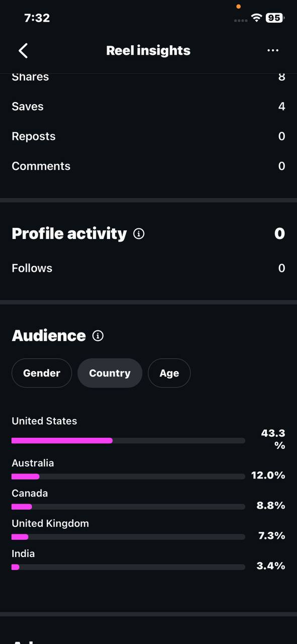Click the cellular signal dots indicator
The width and height of the screenshot is (297, 644).
click(x=240, y=20)
